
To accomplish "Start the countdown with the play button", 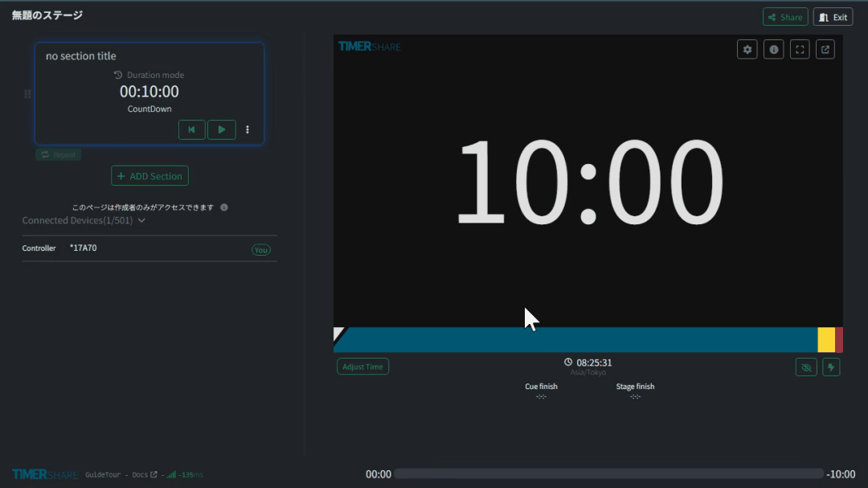I will tap(221, 129).
